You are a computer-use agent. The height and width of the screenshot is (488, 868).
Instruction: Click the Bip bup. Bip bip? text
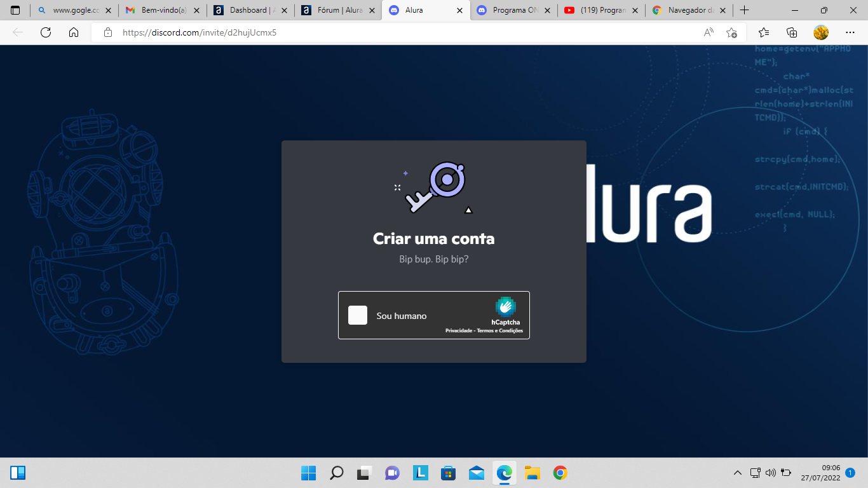tap(433, 259)
